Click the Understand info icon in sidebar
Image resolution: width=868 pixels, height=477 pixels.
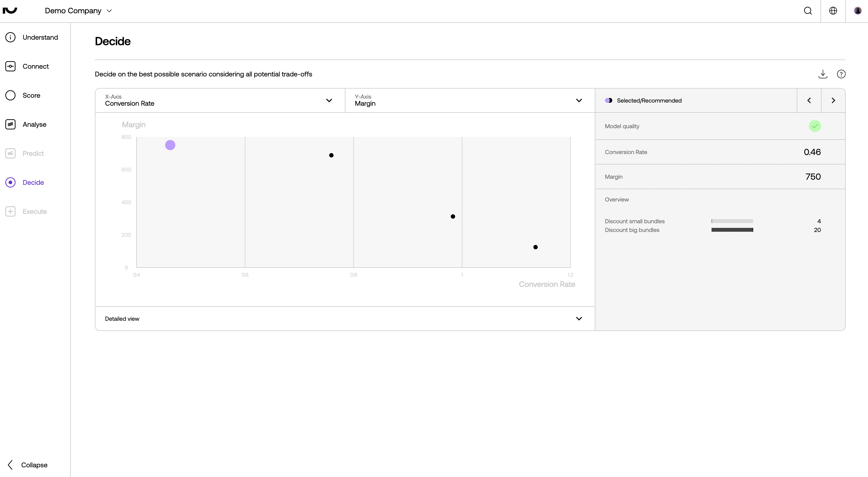[10, 37]
